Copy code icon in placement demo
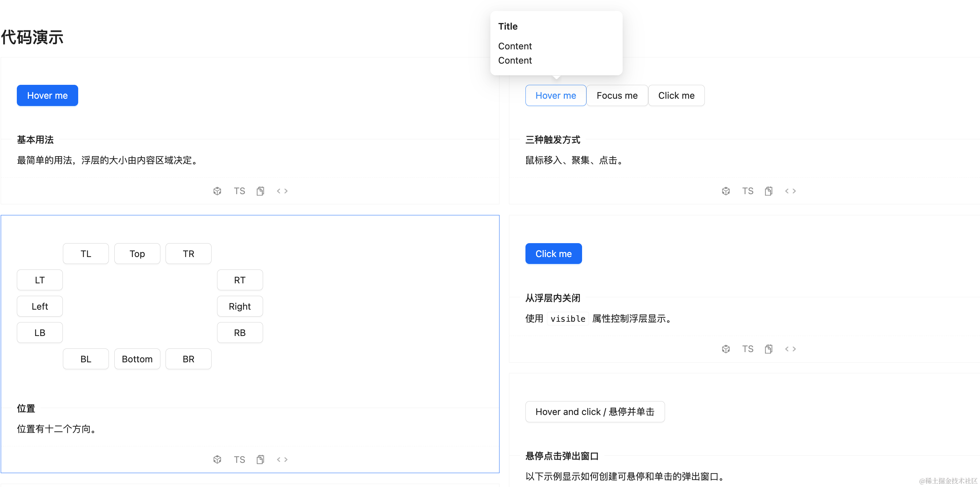The image size is (980, 487). [260, 459]
